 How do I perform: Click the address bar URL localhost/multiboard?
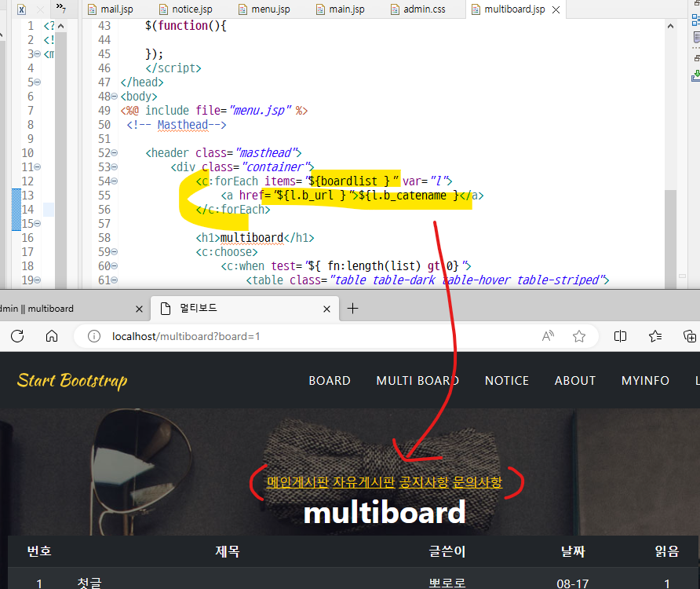[x=186, y=336]
